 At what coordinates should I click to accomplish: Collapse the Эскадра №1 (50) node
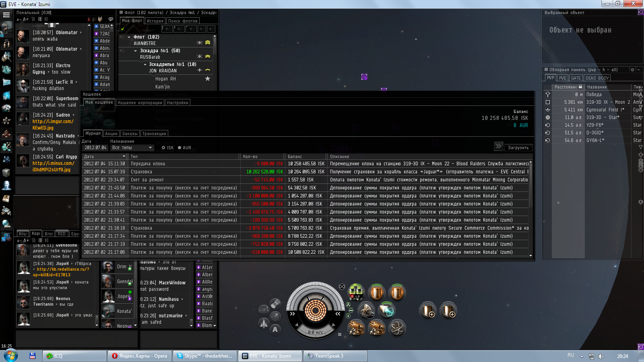click(x=136, y=51)
